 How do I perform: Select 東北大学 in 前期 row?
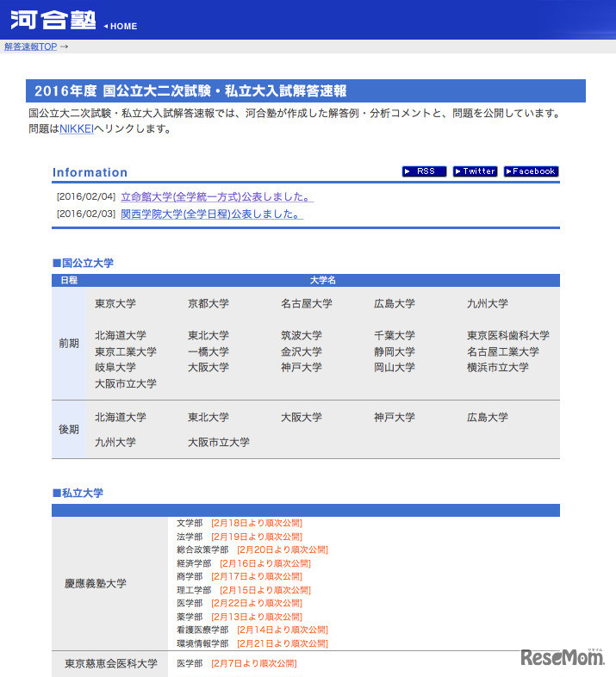[x=208, y=335]
